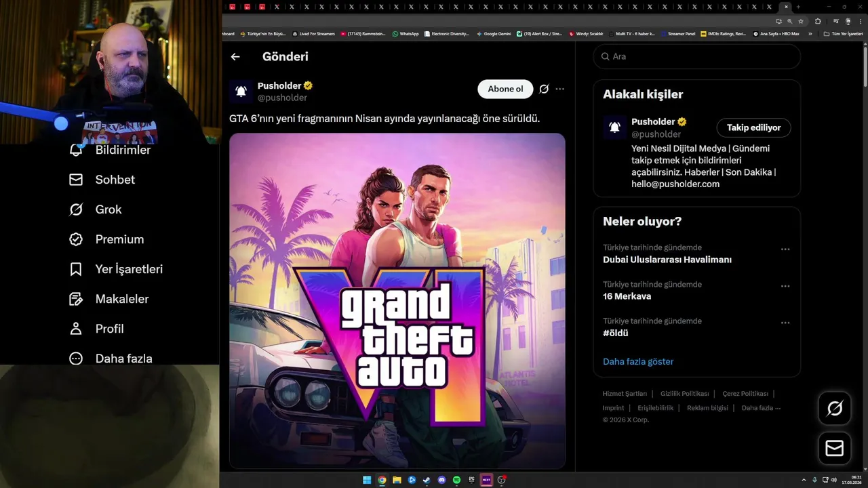Open the Tüm Yer İşaretleri folder

(843, 33)
